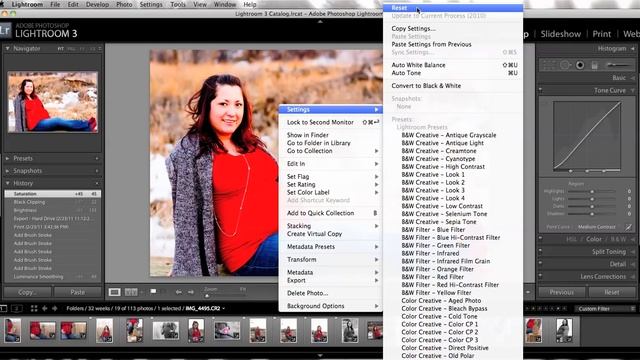Toggle the Split Toning panel switch

(x=541, y=251)
